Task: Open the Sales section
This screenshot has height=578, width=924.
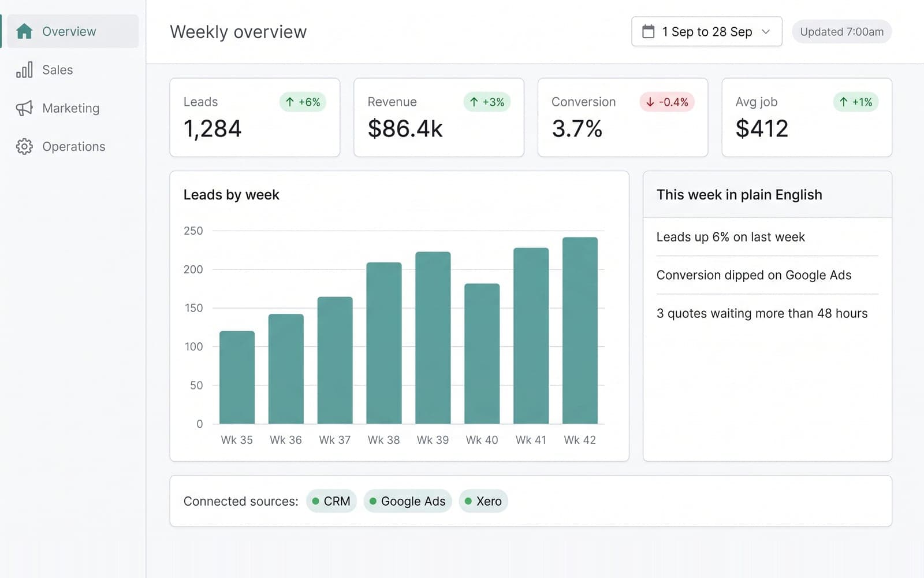Action: 73,70
